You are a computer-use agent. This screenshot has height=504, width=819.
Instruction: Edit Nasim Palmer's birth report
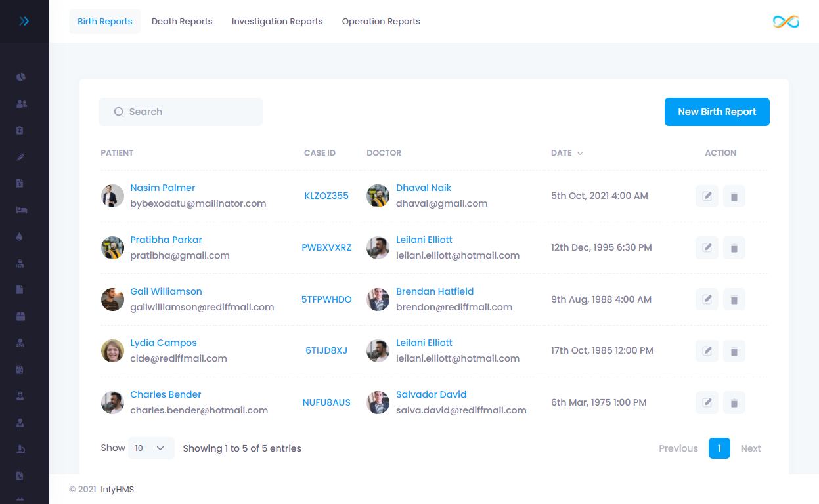pos(707,196)
